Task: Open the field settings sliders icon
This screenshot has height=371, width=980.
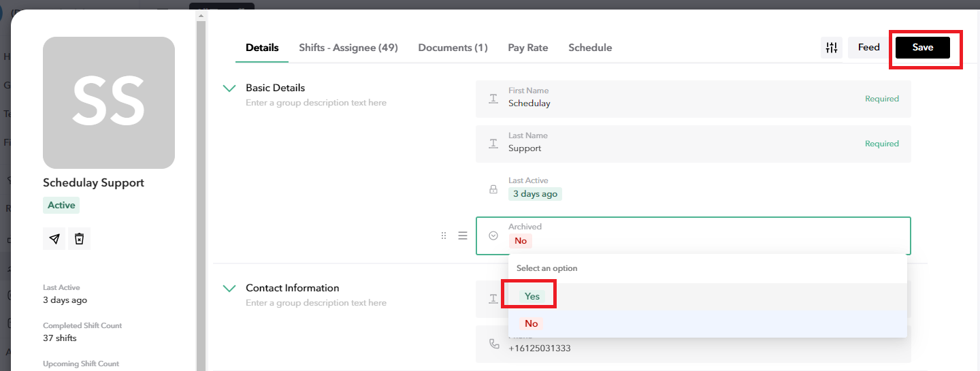Action: 832,48
